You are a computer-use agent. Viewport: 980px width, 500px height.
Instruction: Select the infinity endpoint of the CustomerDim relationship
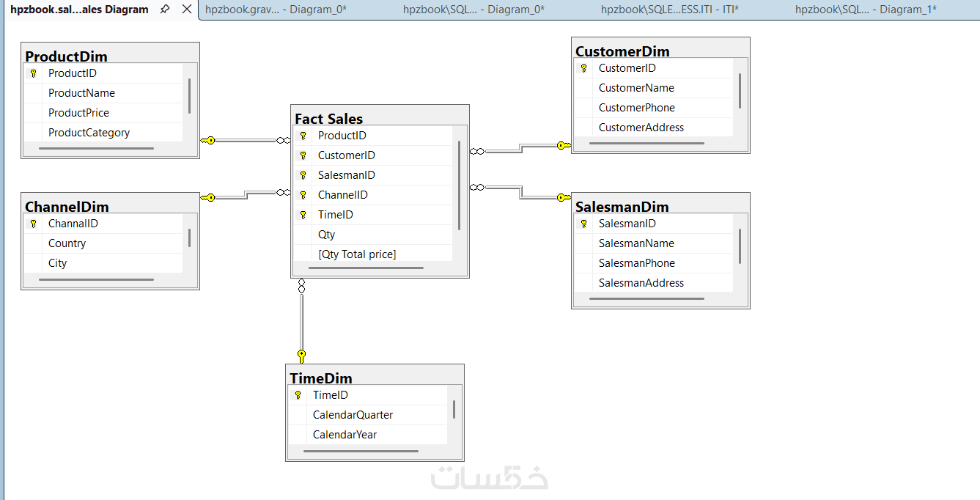pyautogui.click(x=477, y=151)
